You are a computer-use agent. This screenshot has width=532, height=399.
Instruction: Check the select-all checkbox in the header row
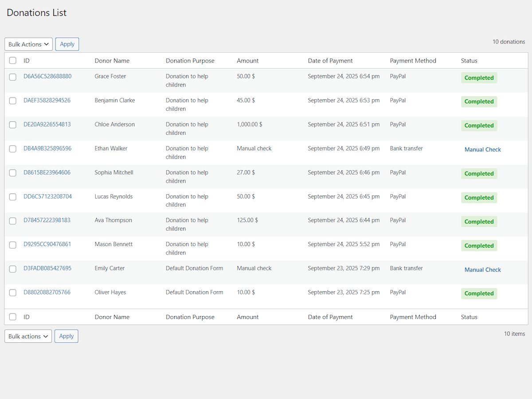click(12, 60)
